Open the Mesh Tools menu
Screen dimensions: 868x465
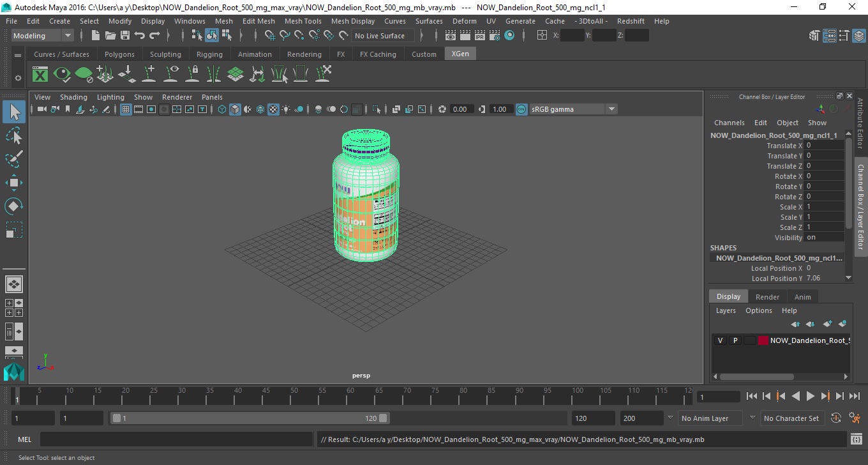[x=303, y=21]
